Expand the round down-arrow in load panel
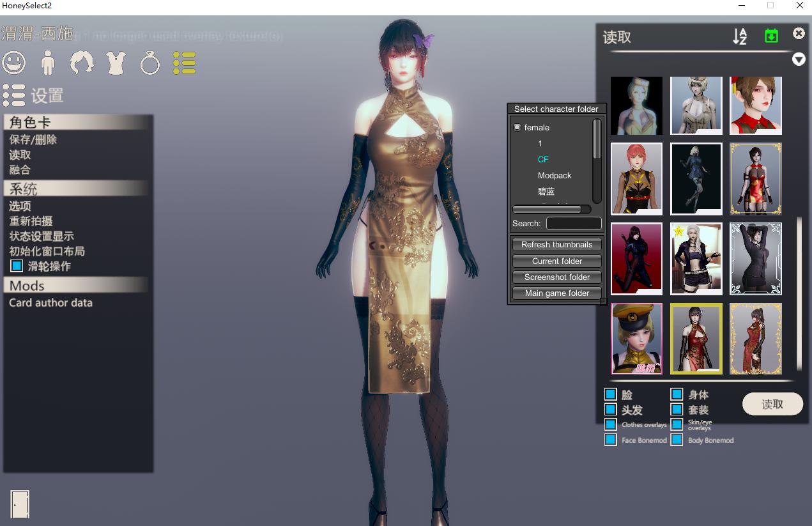 (799, 59)
